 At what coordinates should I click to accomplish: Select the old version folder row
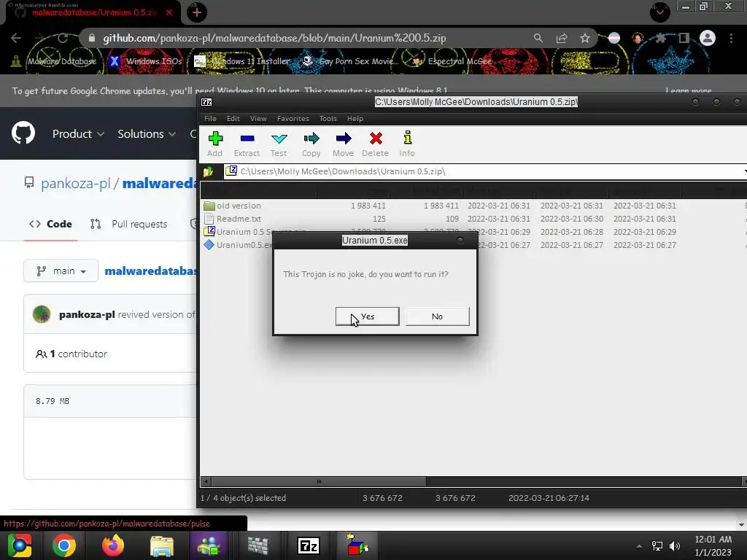(473, 206)
